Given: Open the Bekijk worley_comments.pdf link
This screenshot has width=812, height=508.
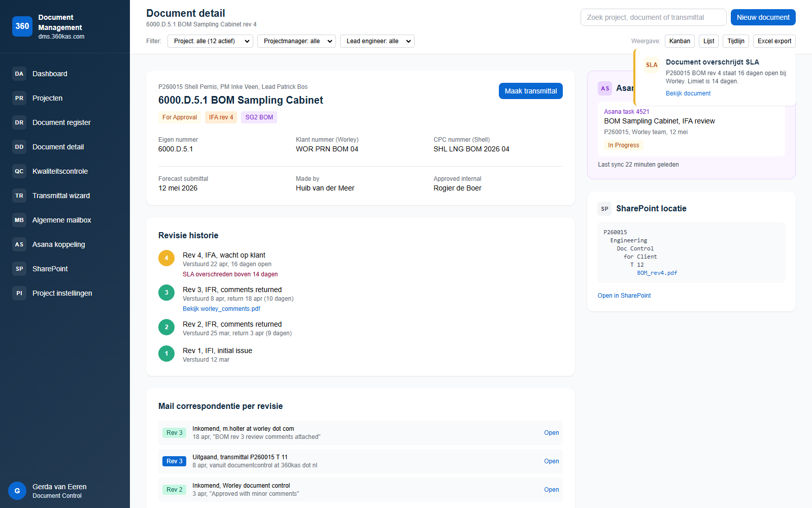Looking at the screenshot, I should (x=221, y=309).
